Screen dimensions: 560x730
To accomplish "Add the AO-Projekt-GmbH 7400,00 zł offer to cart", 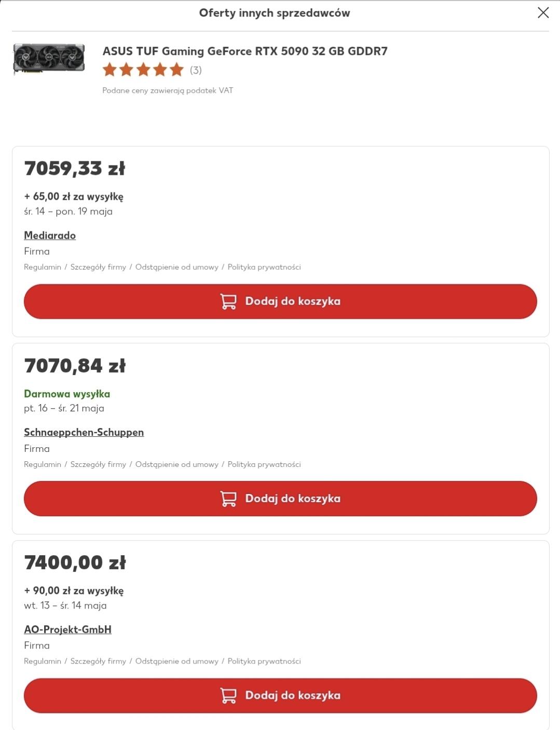I will (x=280, y=695).
